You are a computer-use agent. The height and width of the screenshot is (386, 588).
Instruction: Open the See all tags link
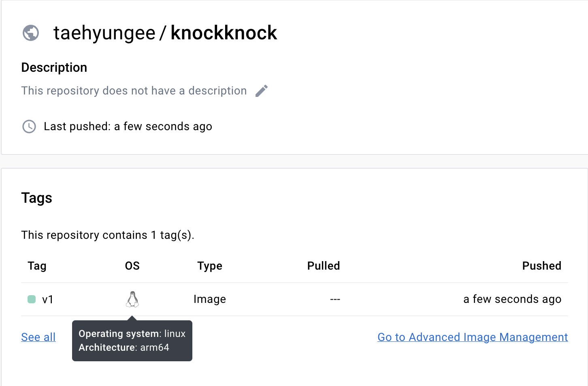(x=38, y=337)
